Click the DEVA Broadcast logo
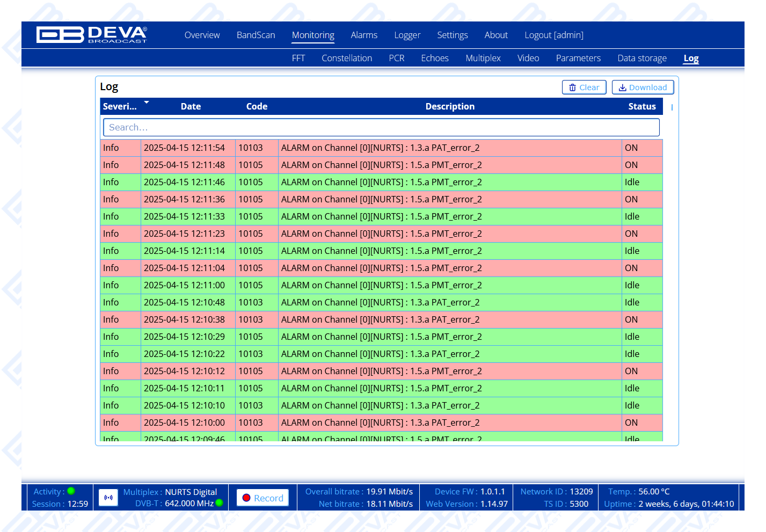766x532 pixels. click(92, 35)
